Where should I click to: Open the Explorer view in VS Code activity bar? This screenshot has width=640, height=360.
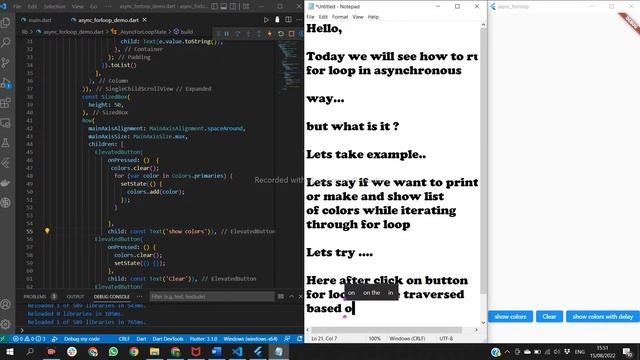(6, 22)
